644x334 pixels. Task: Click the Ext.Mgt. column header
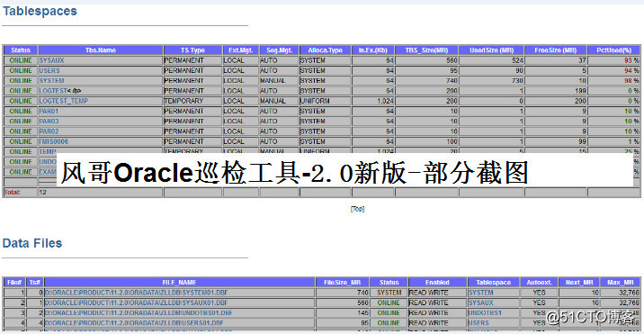pos(241,50)
